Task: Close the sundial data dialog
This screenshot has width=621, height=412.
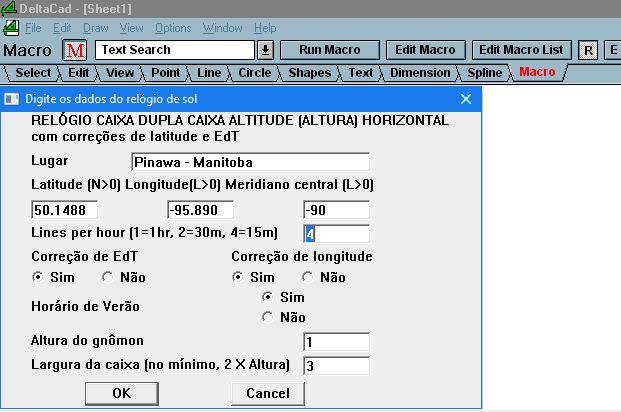Action: [465, 99]
